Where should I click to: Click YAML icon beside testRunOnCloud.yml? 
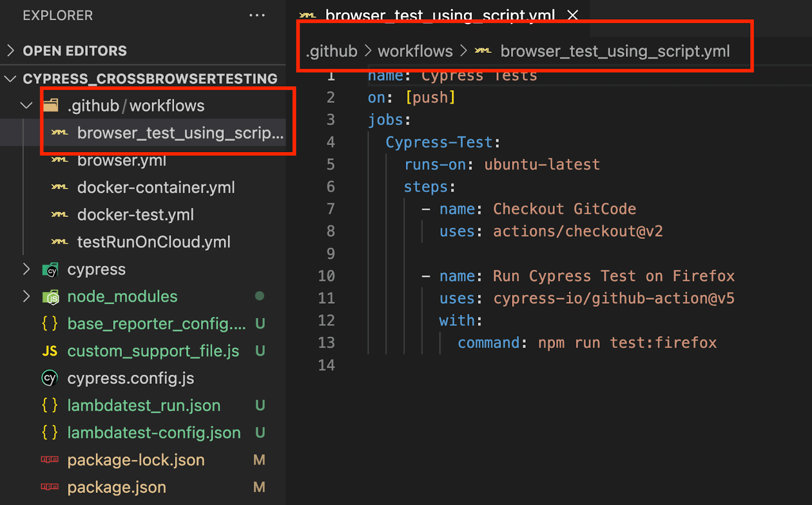60,242
